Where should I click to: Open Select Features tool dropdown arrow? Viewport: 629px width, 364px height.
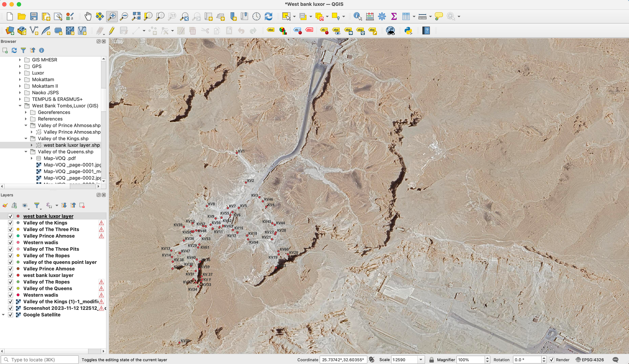click(x=294, y=16)
